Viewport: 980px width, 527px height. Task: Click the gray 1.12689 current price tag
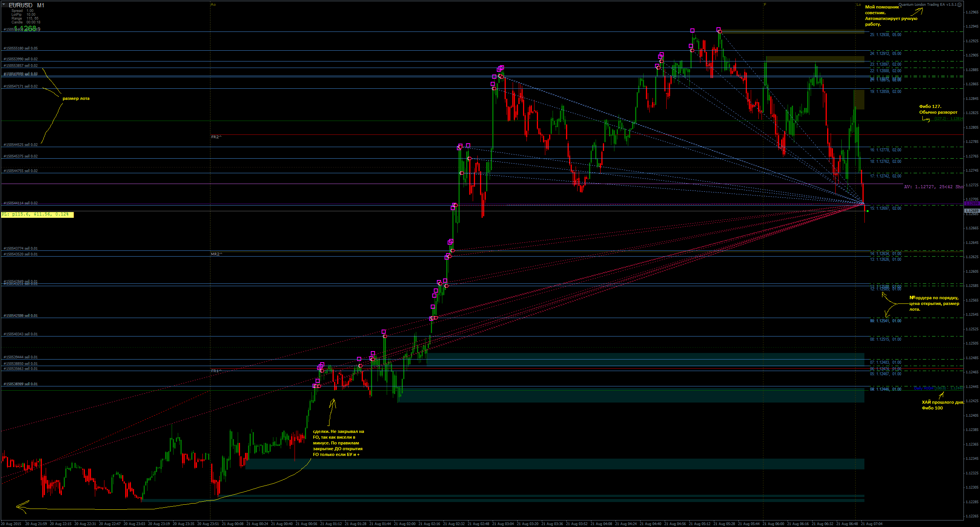pyautogui.click(x=972, y=211)
